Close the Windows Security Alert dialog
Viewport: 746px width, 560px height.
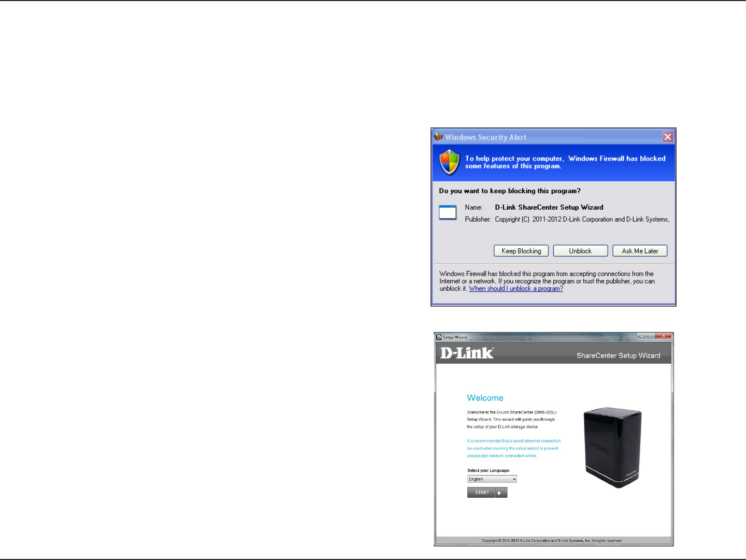668,137
